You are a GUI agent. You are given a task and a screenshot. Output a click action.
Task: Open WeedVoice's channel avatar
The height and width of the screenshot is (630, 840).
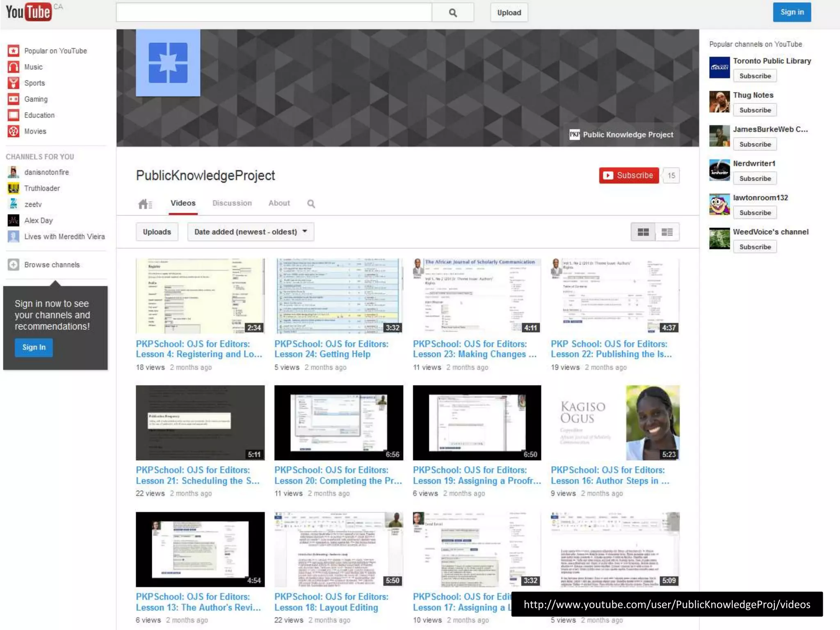tap(720, 238)
